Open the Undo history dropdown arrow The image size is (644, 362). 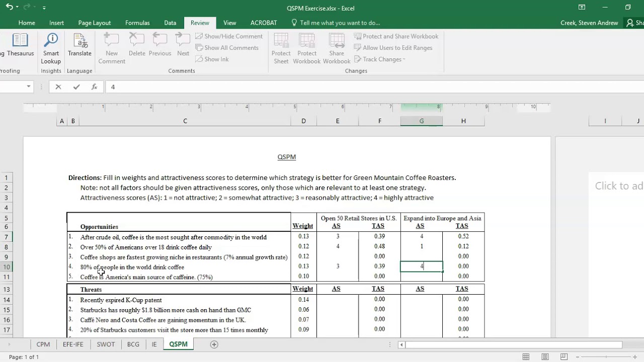pos(17,8)
